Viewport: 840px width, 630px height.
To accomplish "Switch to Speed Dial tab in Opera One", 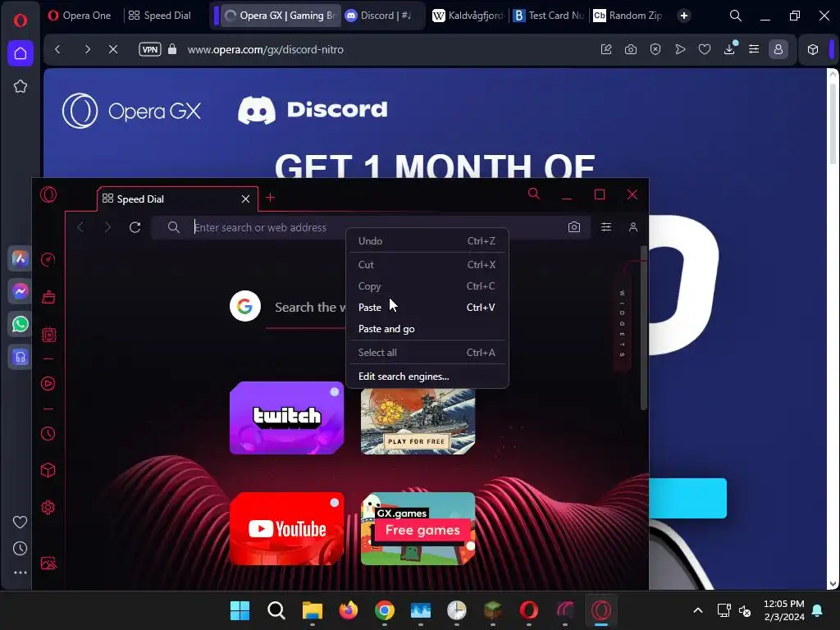I will [160, 16].
